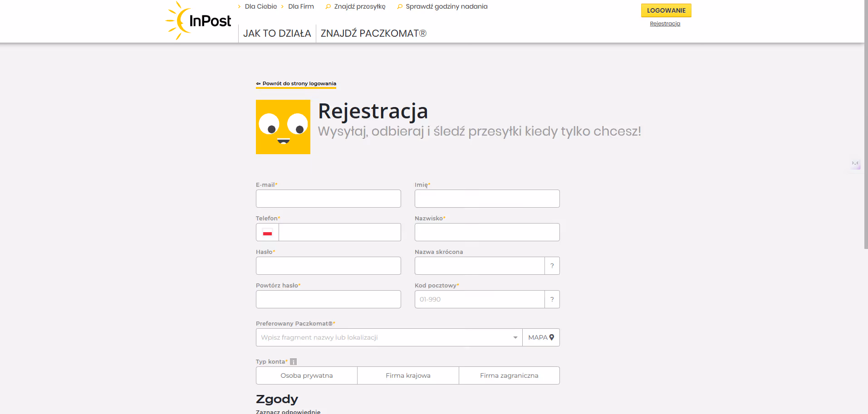This screenshot has height=414, width=868.
Task: Click the yellow InPost mascot face graphic
Action: tap(283, 127)
